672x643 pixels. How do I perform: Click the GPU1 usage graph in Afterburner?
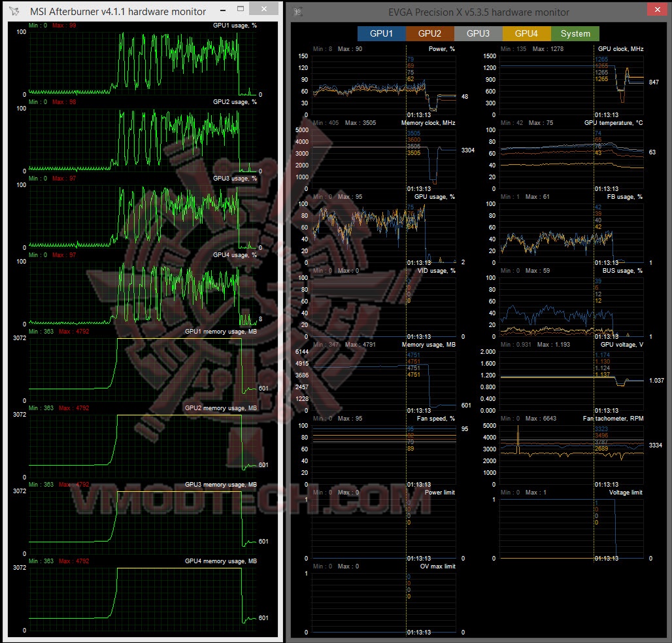pos(143,63)
